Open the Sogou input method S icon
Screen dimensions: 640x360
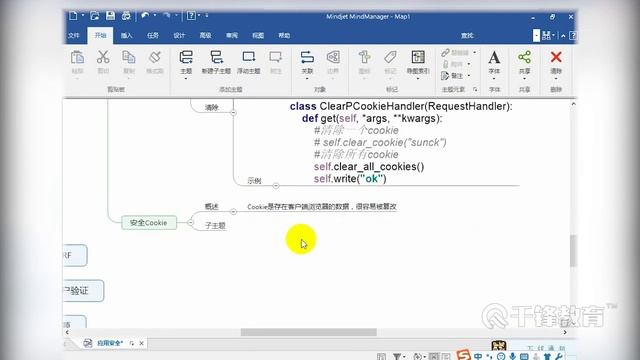(x=463, y=355)
